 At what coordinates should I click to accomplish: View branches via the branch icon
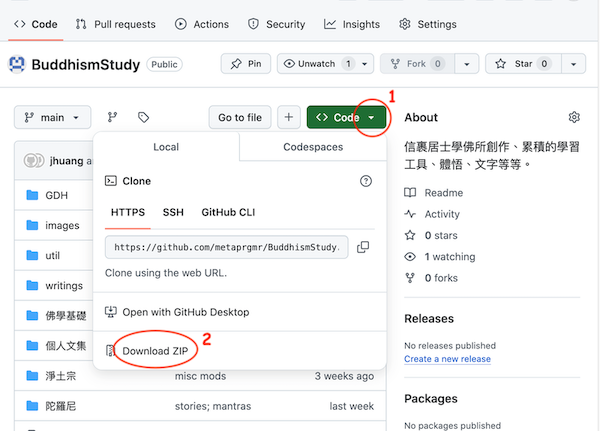click(112, 117)
